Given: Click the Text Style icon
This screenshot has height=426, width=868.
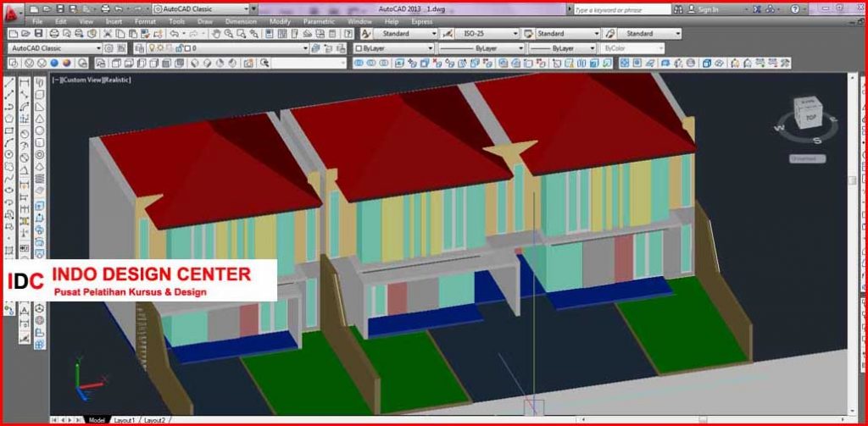Looking at the screenshot, I should coord(365,33).
